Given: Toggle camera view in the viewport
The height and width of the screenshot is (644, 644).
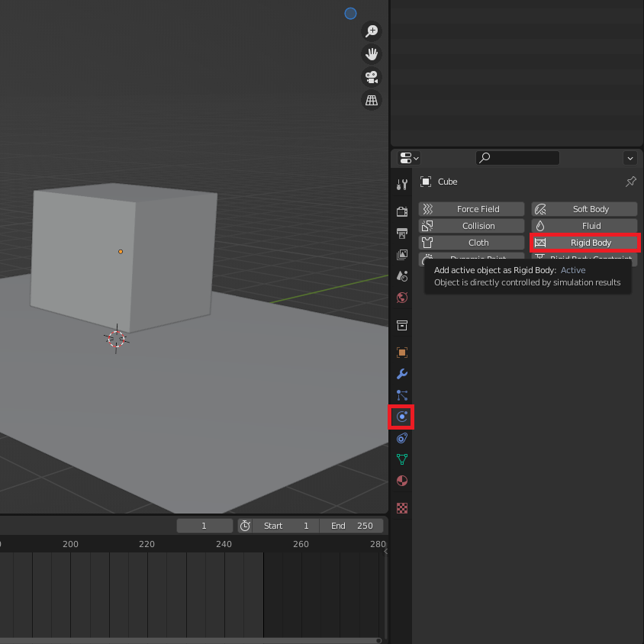Looking at the screenshot, I should coord(372,77).
